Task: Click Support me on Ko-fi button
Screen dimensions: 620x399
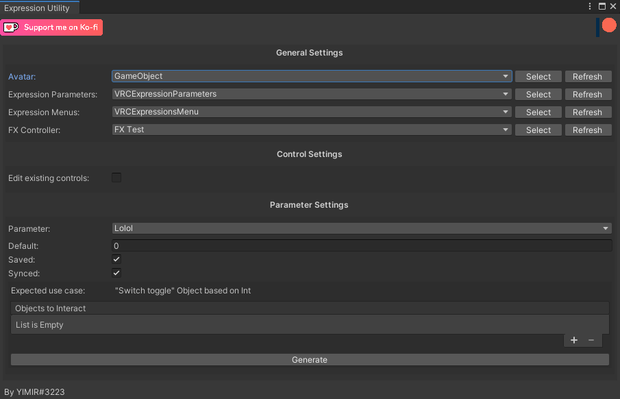Action: point(51,27)
